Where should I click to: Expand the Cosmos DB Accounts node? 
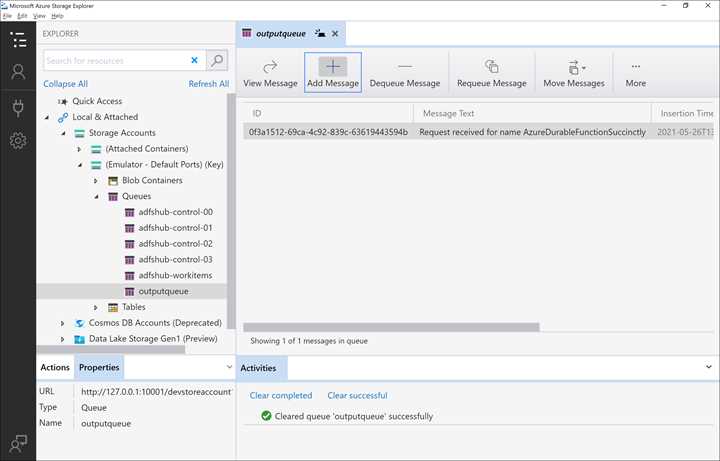tap(63, 323)
